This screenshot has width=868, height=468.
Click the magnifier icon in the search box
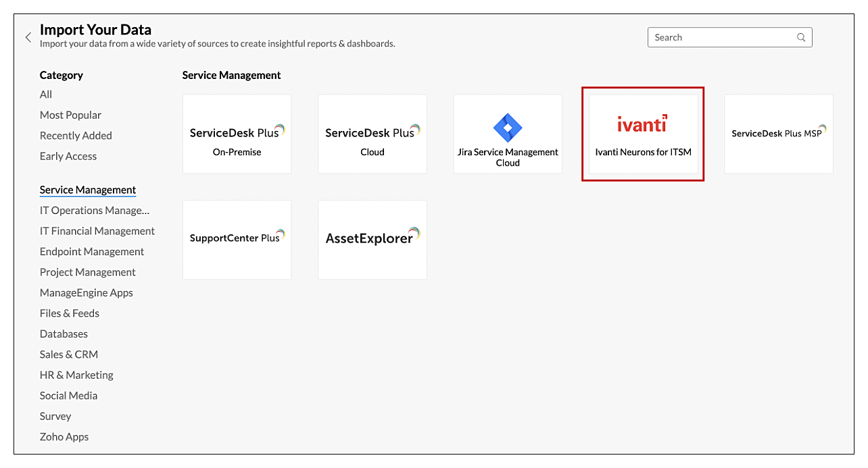[x=801, y=38]
